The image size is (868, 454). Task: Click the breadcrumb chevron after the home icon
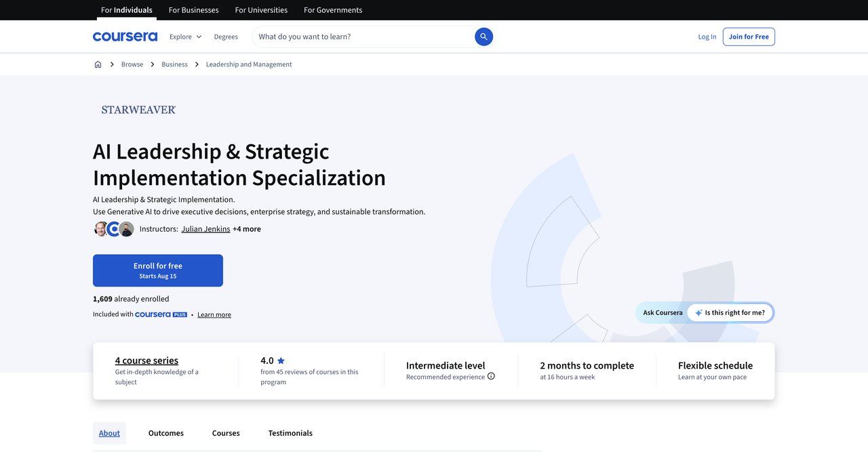pyautogui.click(x=112, y=64)
